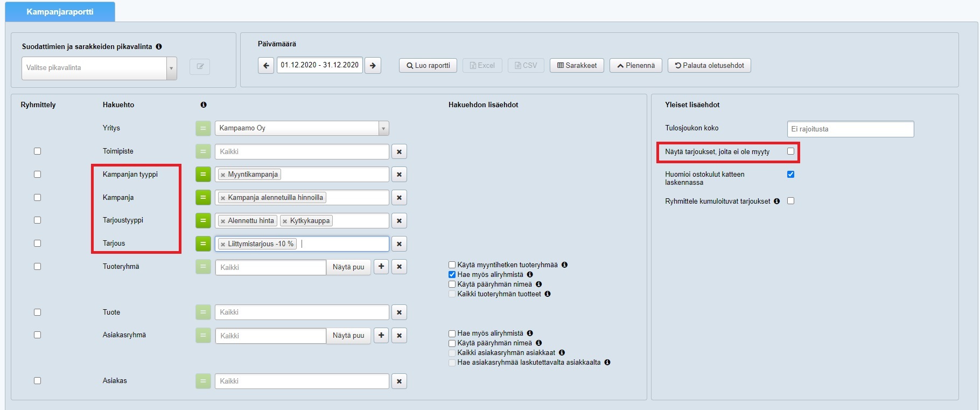Click the edit quick selection pencil icon
Viewport: 980px width, 410px height.
click(200, 67)
